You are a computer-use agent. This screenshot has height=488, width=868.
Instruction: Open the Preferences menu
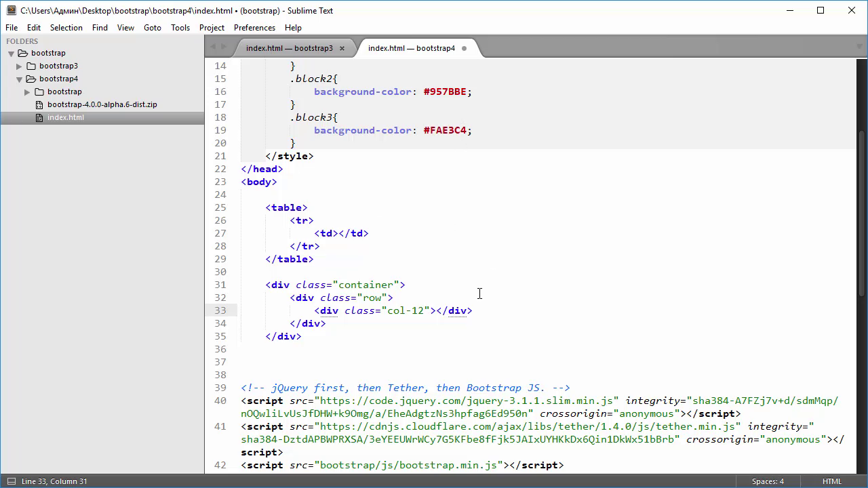(254, 28)
